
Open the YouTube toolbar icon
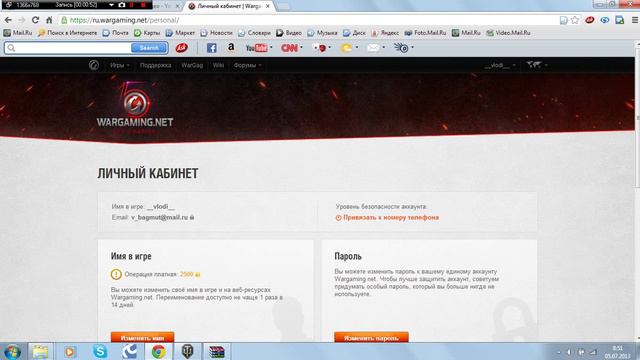[x=256, y=48]
